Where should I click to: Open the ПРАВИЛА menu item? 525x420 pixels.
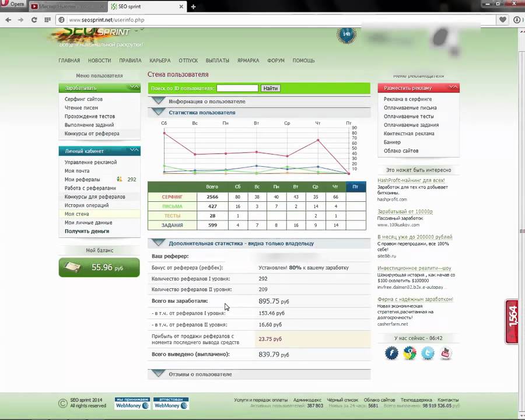pyautogui.click(x=130, y=61)
